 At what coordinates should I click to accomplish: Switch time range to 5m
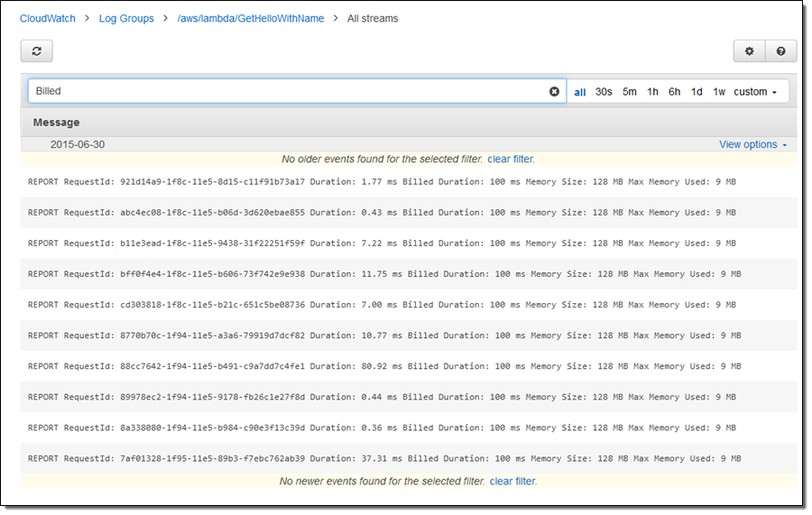(x=629, y=92)
